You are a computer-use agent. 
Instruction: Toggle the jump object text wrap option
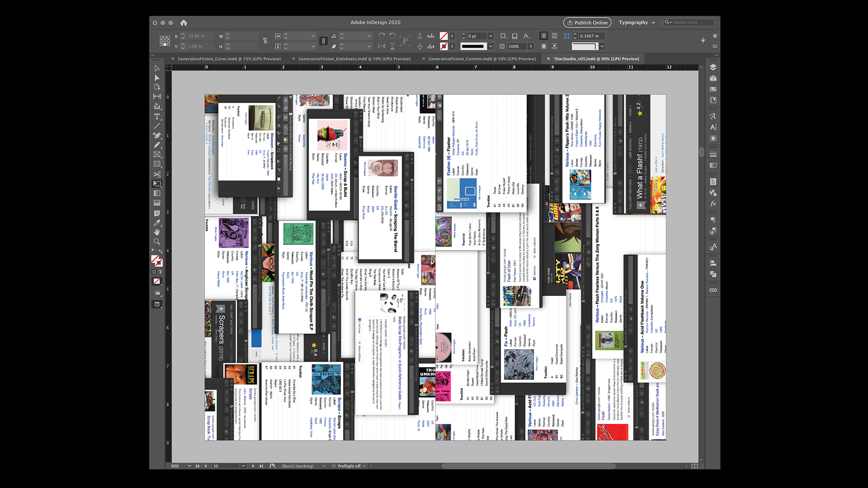click(x=554, y=46)
